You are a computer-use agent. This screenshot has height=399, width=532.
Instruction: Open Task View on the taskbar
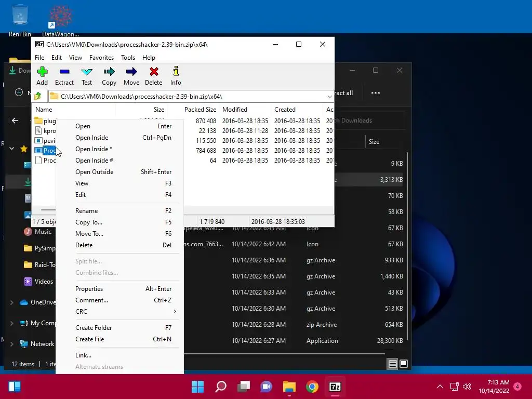coord(244,387)
